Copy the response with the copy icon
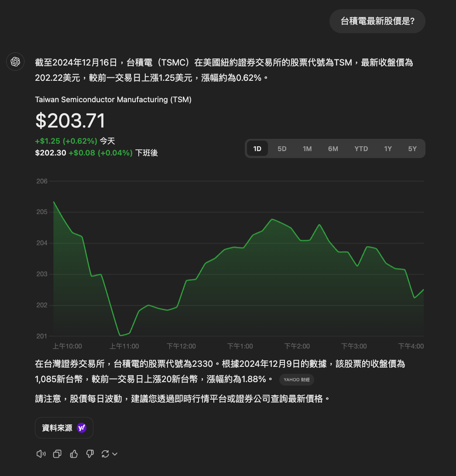The height and width of the screenshot is (476, 456). tap(57, 454)
